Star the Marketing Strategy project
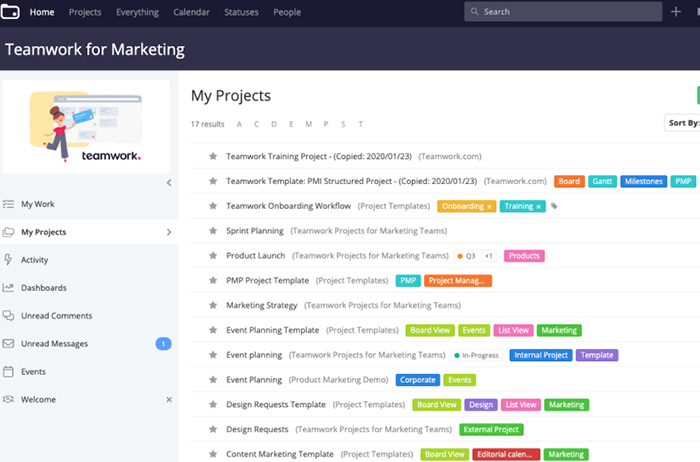 (213, 305)
